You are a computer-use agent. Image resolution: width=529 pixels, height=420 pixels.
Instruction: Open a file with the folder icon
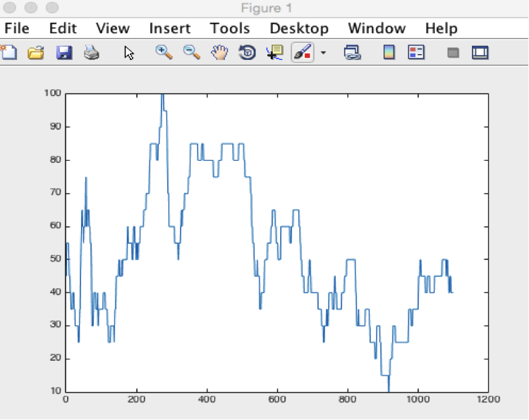(x=35, y=52)
